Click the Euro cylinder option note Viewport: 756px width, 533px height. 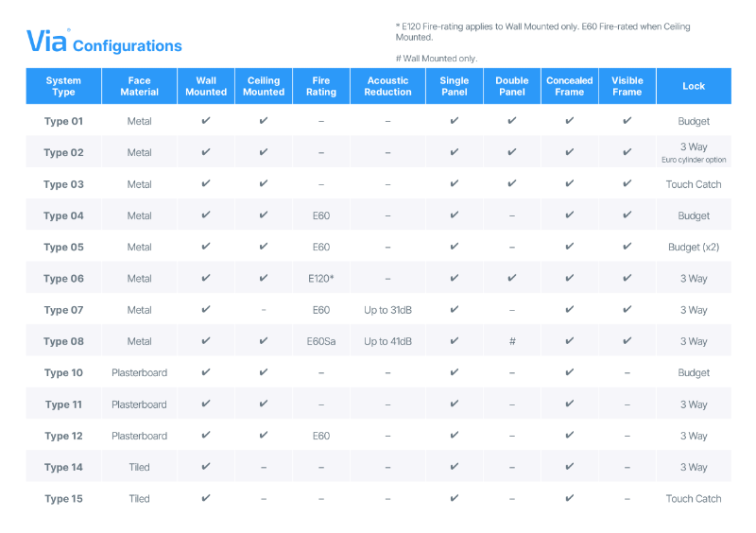[x=694, y=160]
